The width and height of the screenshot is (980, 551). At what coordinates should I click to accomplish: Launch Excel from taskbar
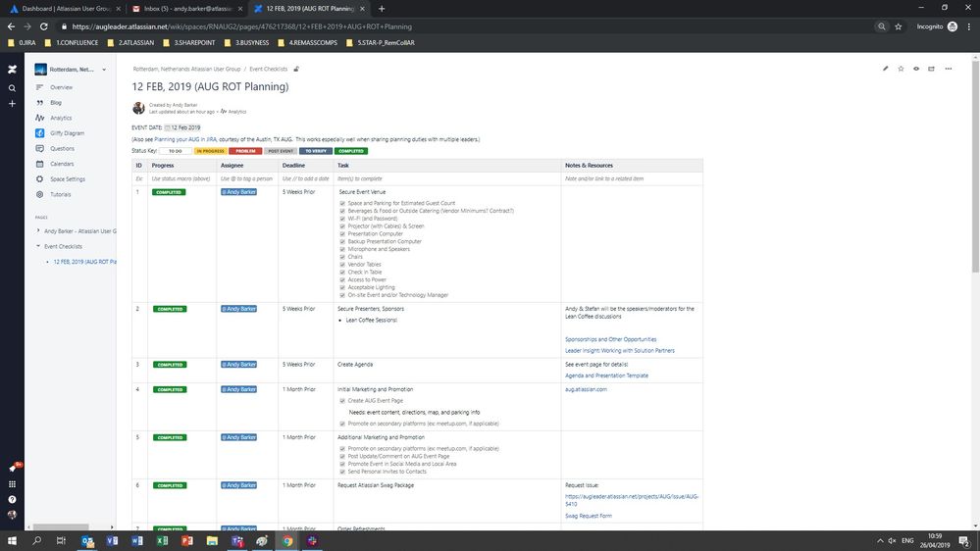pos(163,540)
